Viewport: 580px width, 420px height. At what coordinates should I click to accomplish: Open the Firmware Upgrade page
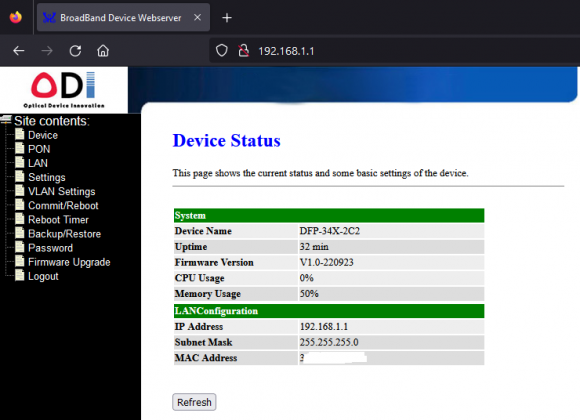tap(69, 262)
